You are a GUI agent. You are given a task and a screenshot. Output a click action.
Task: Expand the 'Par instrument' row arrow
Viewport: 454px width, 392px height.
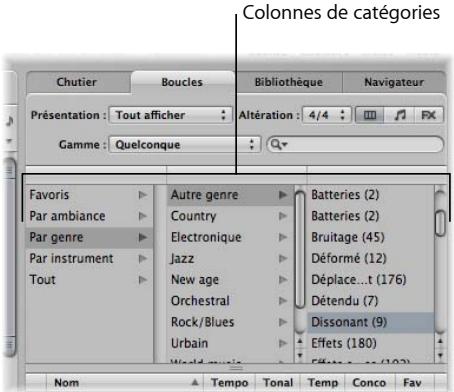coord(143,259)
